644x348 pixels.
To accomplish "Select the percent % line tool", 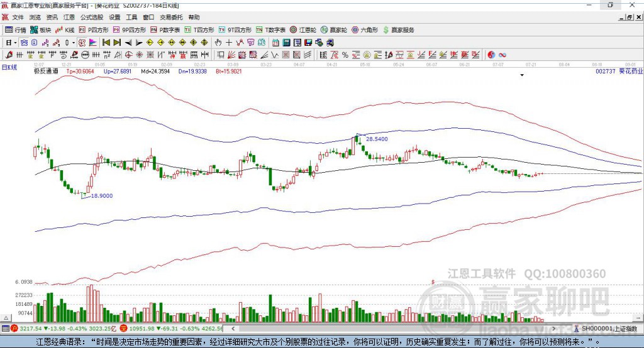I will (x=345, y=55).
